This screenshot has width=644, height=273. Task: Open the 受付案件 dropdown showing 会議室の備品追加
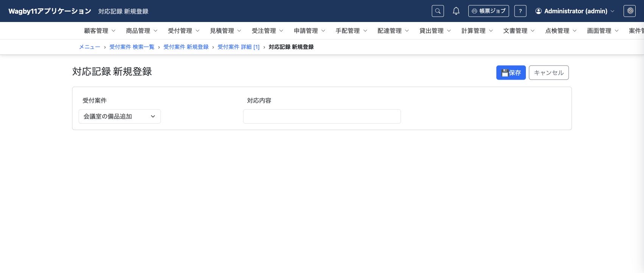point(120,116)
